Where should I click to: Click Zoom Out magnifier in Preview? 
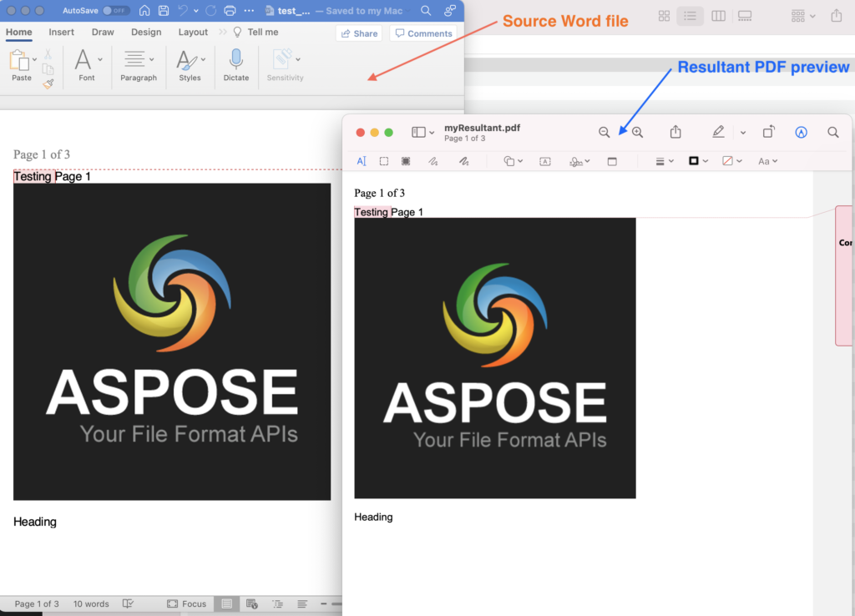604,133
